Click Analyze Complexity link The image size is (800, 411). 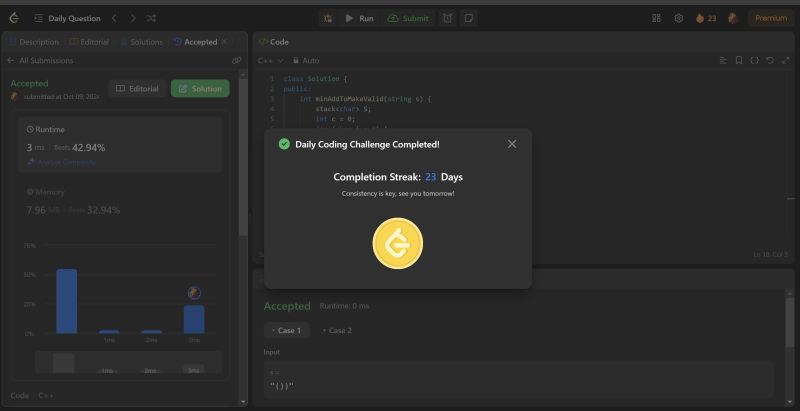coord(62,162)
